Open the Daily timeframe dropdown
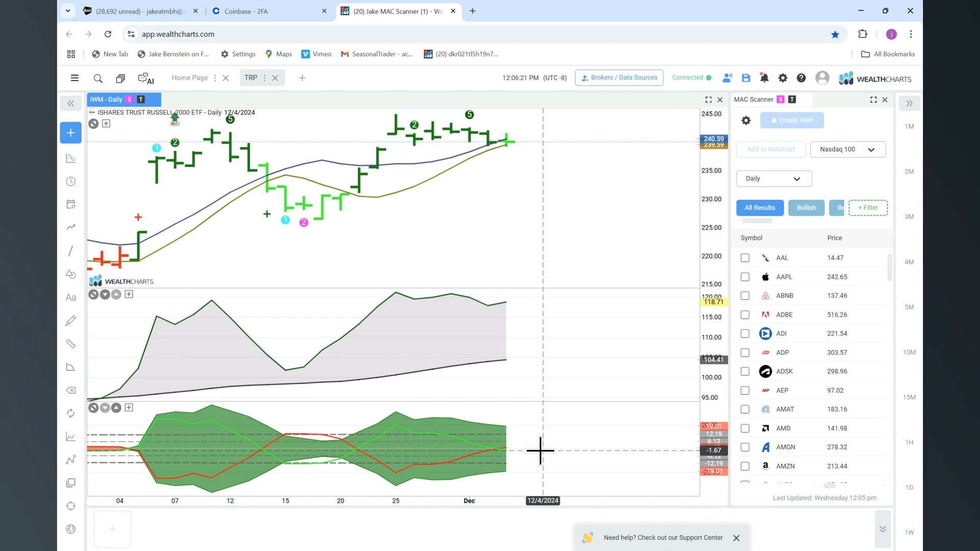This screenshot has width=980, height=551. pyautogui.click(x=774, y=179)
